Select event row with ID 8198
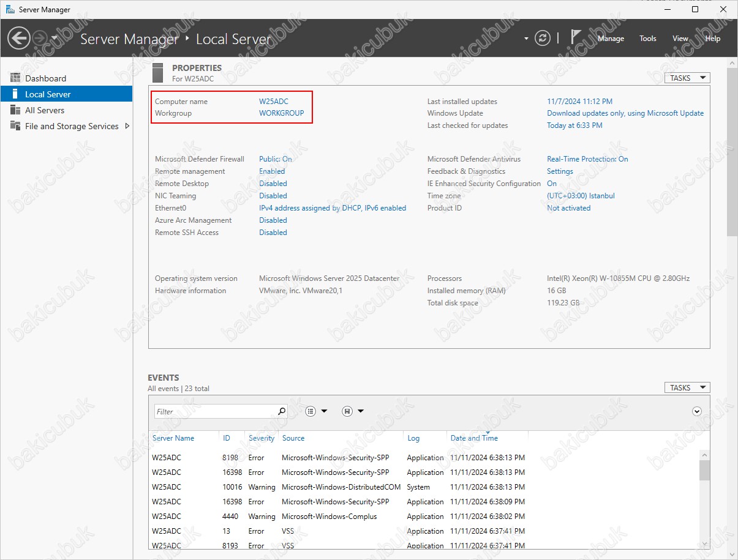 click(x=424, y=458)
